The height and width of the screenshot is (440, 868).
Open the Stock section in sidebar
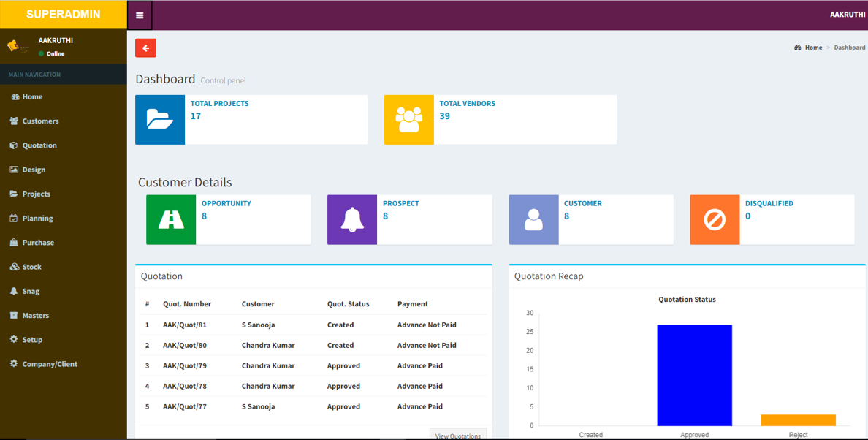(x=31, y=267)
